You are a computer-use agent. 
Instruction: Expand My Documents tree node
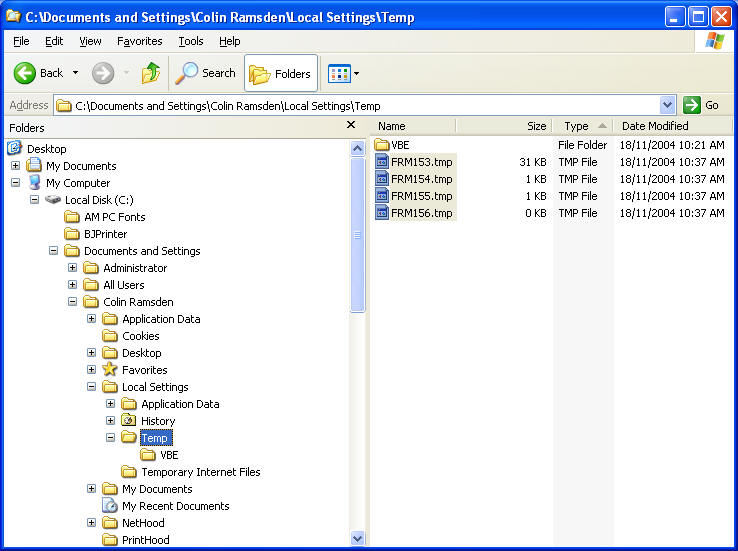(x=16, y=166)
